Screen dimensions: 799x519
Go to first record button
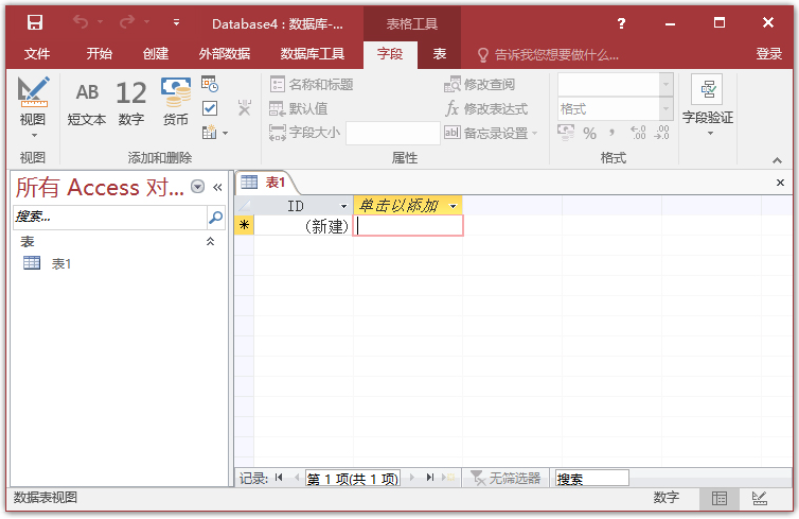tap(278, 478)
